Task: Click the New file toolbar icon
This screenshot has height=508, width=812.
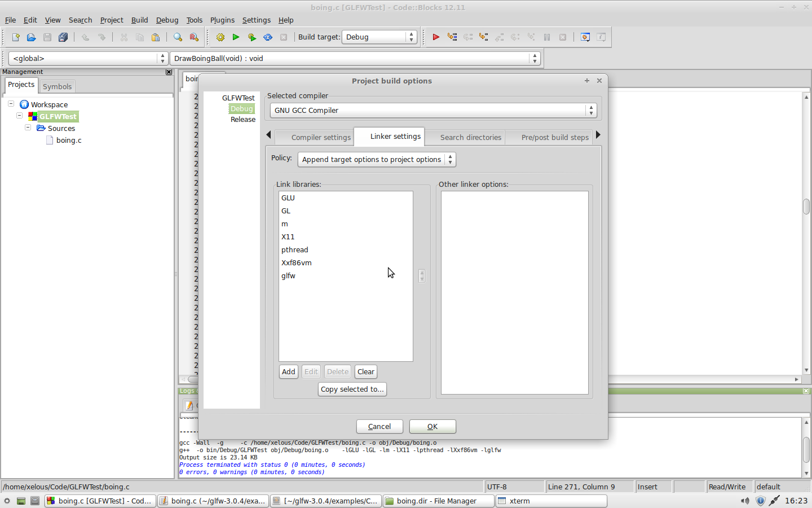Action: tap(16, 37)
